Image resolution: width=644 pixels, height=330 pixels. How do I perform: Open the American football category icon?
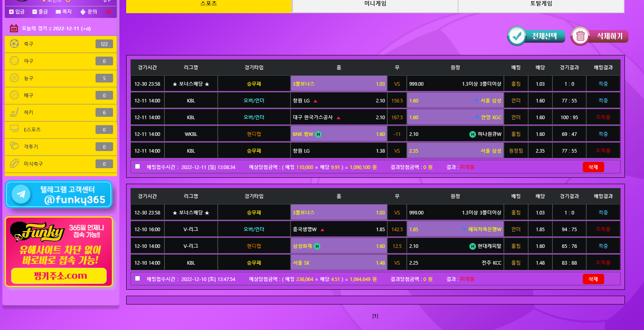click(x=14, y=163)
